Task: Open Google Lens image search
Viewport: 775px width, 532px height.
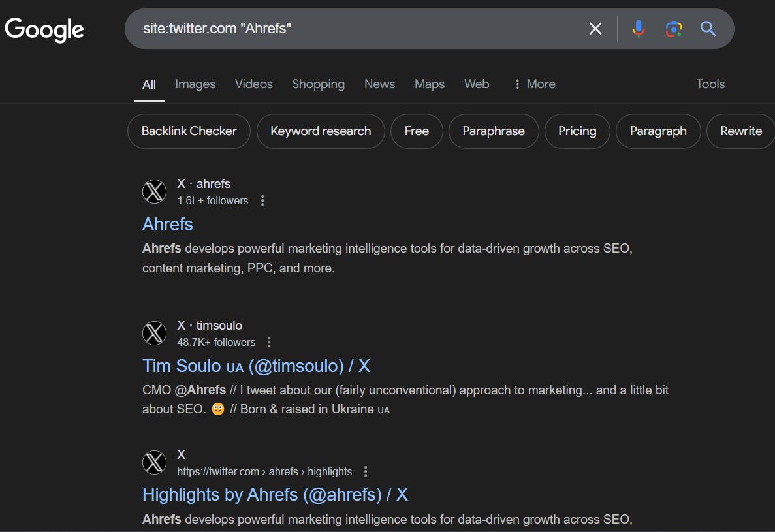Action: (674, 29)
